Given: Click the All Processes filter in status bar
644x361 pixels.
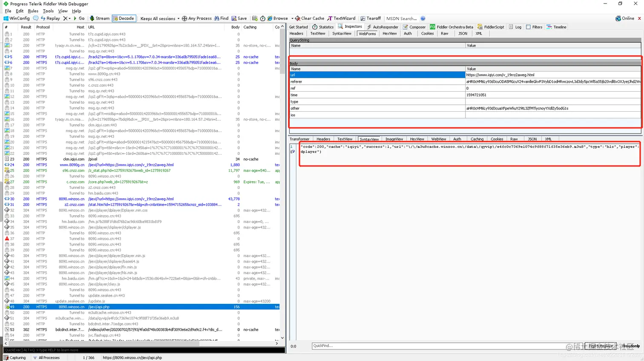Looking at the screenshot, I should click(x=46, y=358).
